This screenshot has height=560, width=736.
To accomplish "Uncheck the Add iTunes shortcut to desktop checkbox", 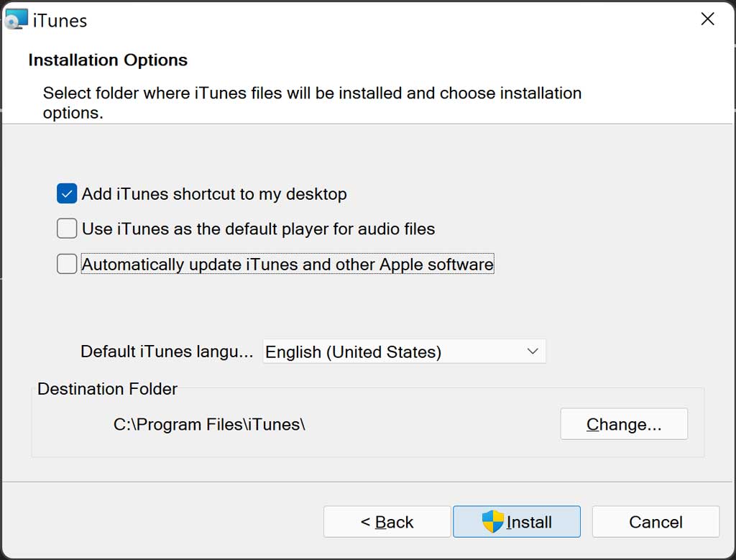I will [67, 193].
